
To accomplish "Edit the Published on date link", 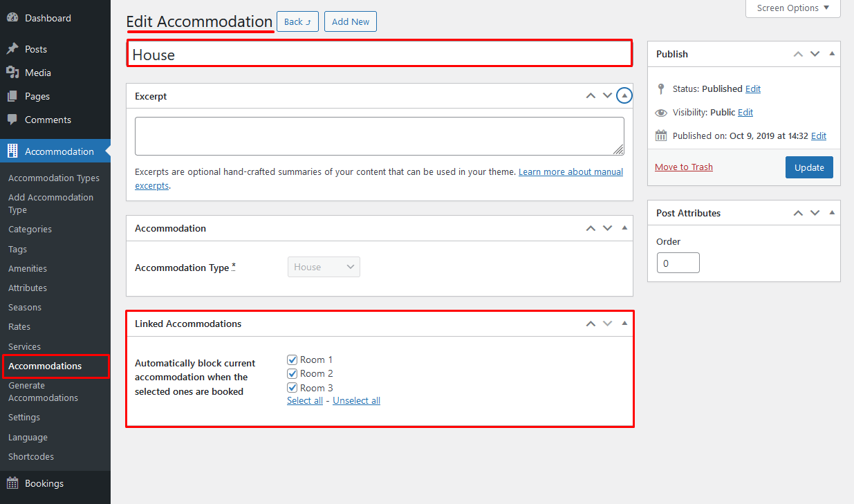I will [x=819, y=136].
